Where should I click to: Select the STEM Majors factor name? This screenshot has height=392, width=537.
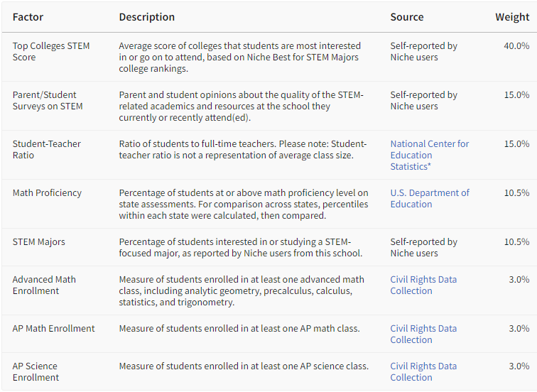(38, 241)
